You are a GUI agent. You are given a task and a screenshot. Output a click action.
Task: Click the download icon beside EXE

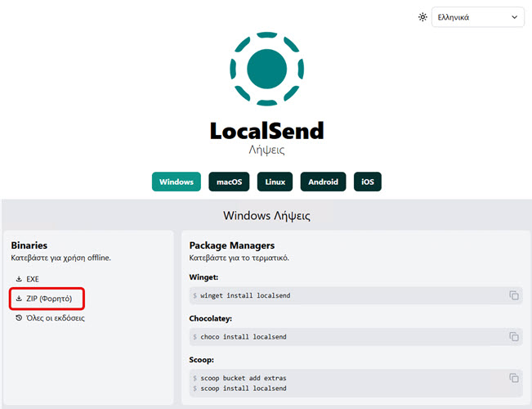(x=19, y=279)
